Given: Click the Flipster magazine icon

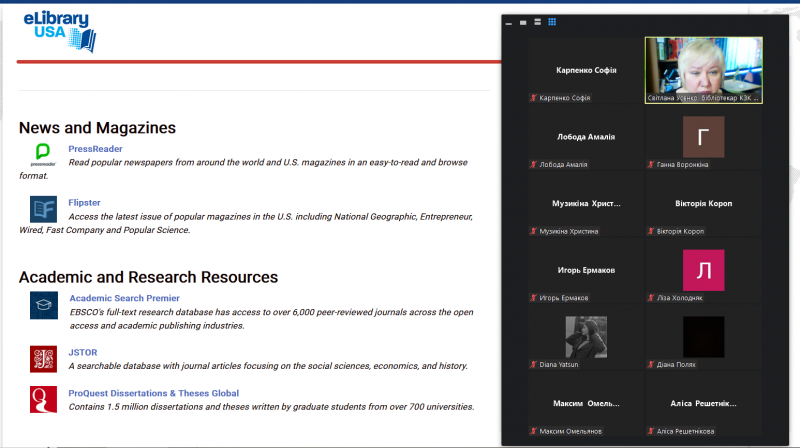Looking at the screenshot, I should tap(43, 209).
